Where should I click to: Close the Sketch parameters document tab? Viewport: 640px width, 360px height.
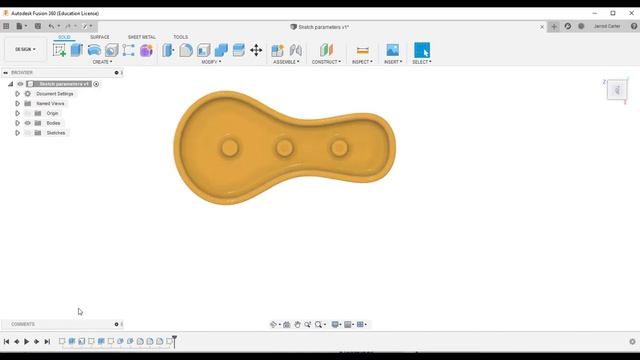pos(542,27)
